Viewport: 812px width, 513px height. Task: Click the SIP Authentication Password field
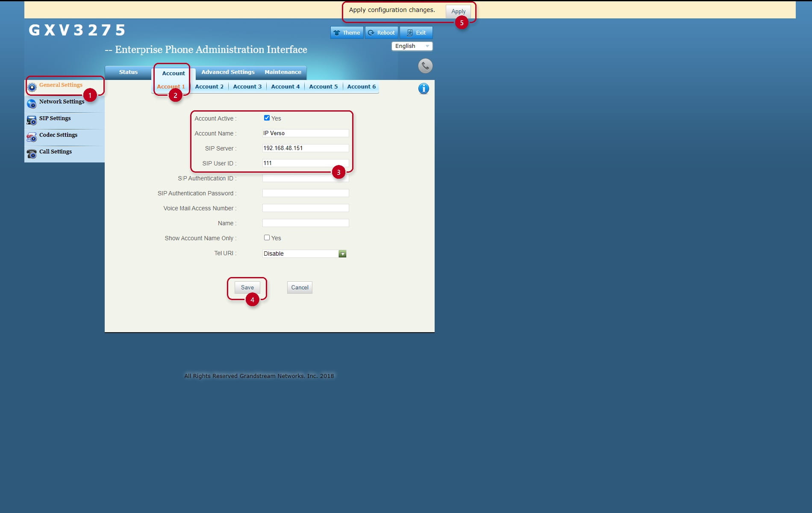[306, 193]
